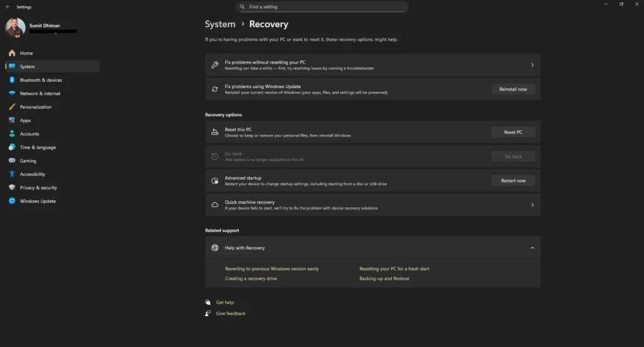644x347 pixels.
Task: Open Resetting your PC for a fresh start
Action: point(394,269)
